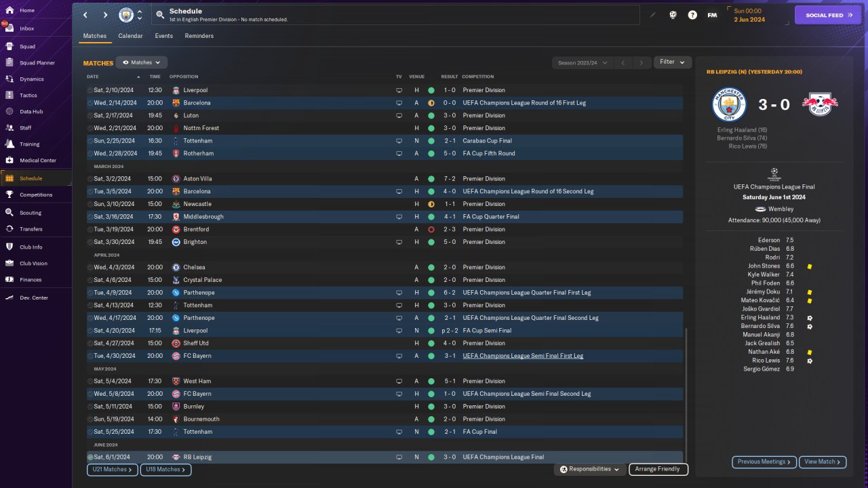Viewport: 868px width, 488px height.
Task: Select the Matches tab
Action: tap(95, 36)
